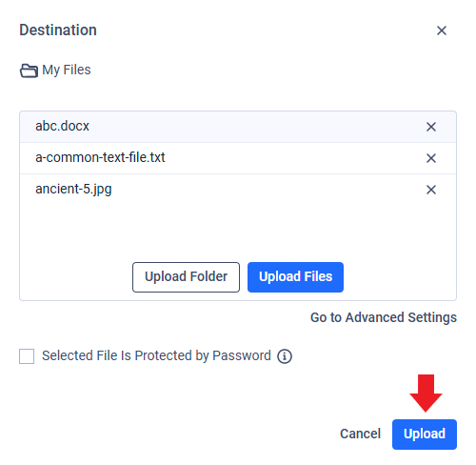
Task: Click the Upload Folder button
Action: (186, 277)
